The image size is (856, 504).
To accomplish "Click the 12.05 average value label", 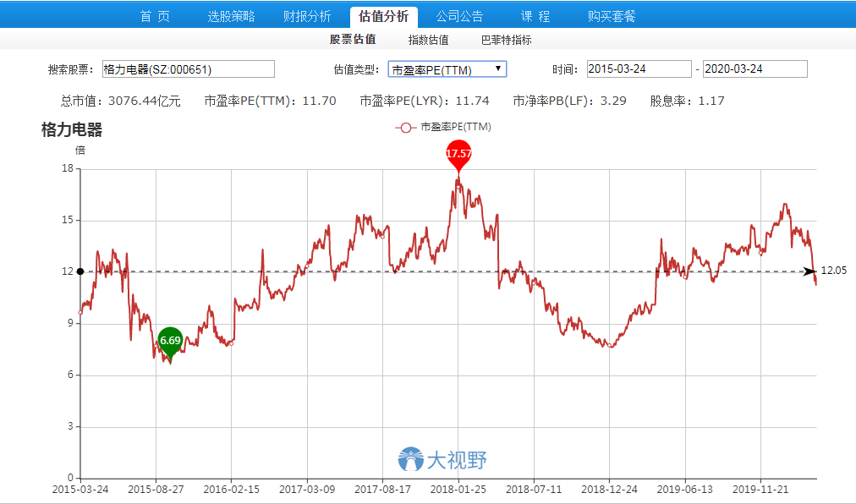I will tap(834, 271).
